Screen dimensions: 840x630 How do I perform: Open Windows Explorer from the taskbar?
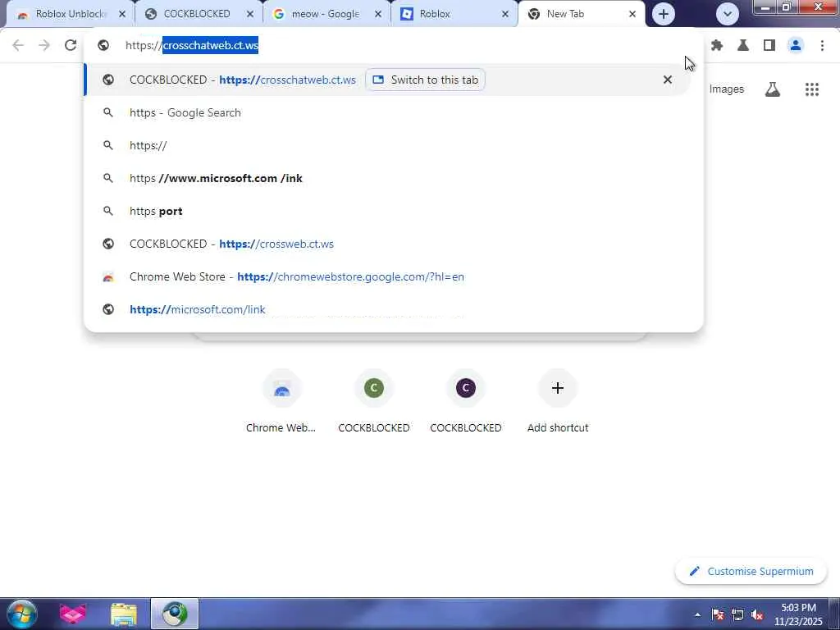[x=124, y=614]
